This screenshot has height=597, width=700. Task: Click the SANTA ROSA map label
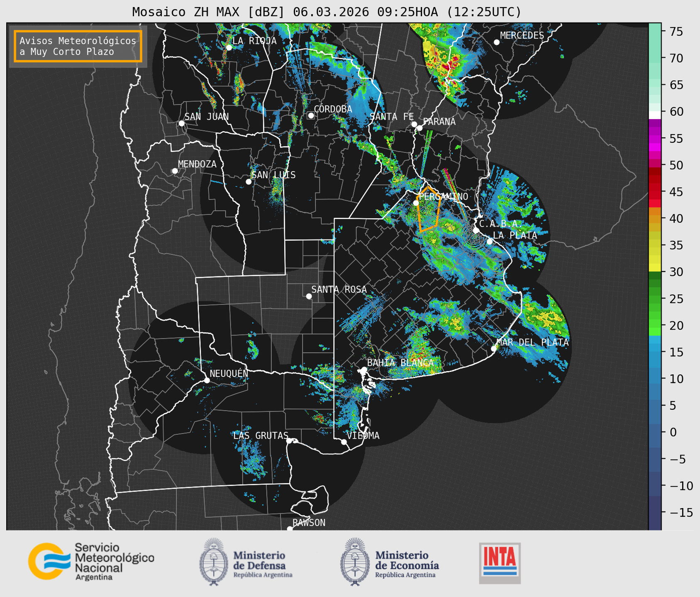[339, 289]
